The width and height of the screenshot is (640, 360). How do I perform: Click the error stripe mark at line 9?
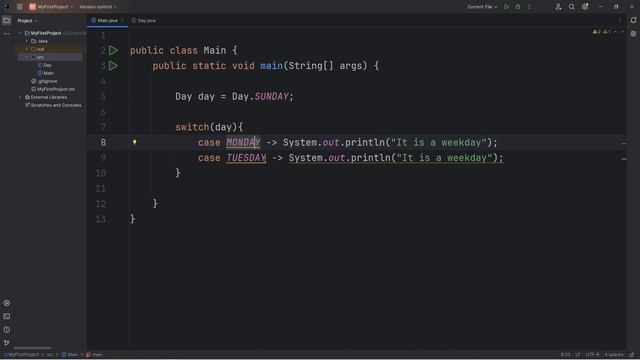tap(624, 159)
